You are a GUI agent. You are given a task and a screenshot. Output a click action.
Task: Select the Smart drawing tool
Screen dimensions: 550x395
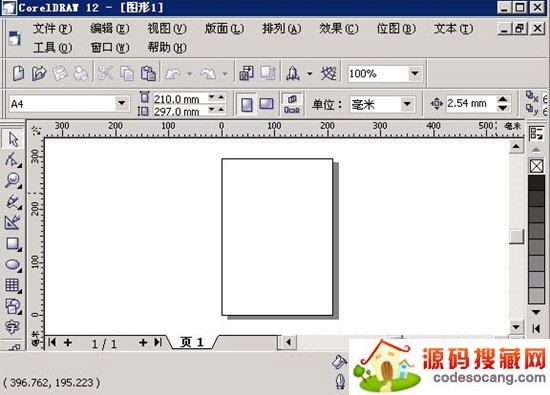click(13, 223)
